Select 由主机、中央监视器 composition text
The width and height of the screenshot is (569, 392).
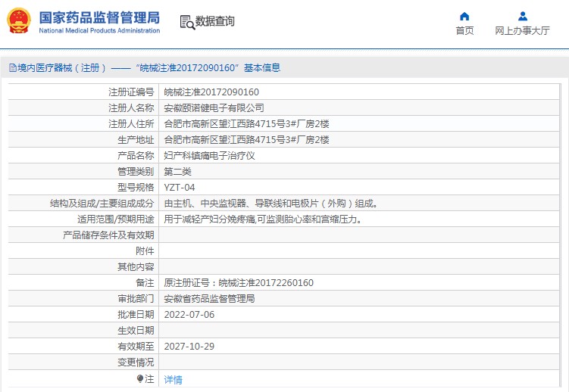coord(271,204)
